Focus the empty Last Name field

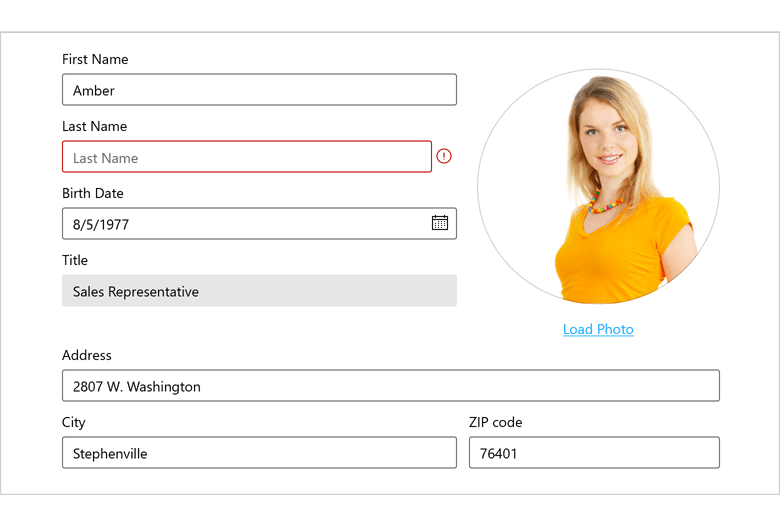coord(246,157)
